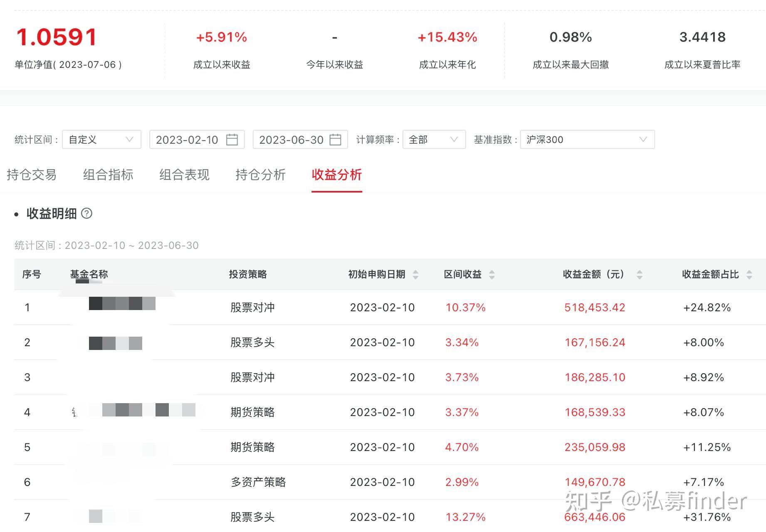The width and height of the screenshot is (766, 532).
Task: Click the blurred fund name in row 1
Action: tap(122, 304)
